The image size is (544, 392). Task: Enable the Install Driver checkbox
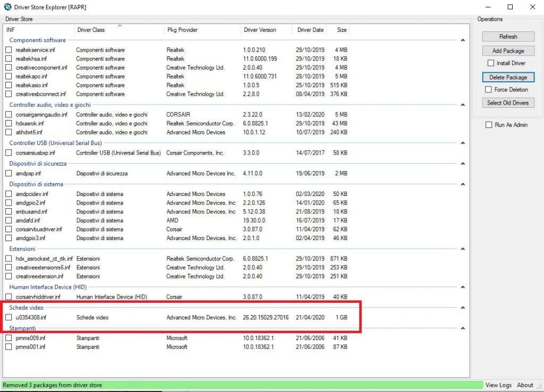coord(491,63)
